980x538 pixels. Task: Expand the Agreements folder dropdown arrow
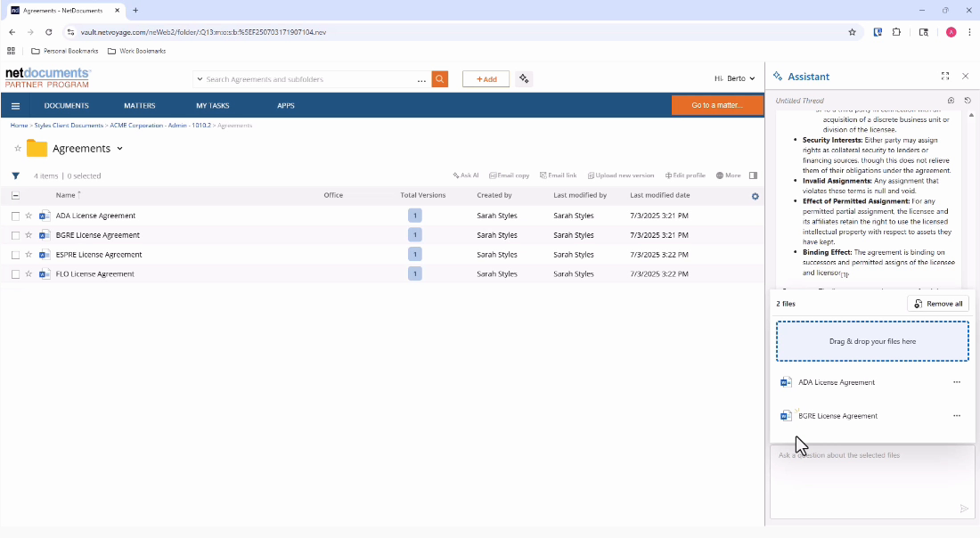(x=119, y=149)
